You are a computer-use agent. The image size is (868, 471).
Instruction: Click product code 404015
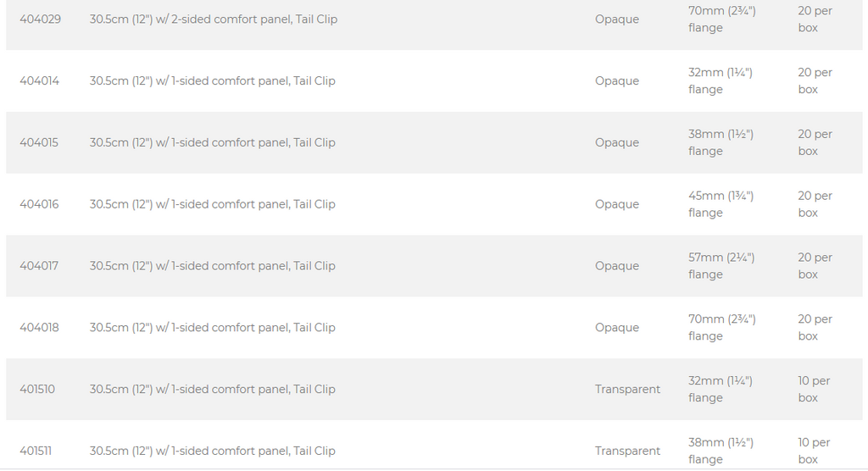click(x=40, y=143)
